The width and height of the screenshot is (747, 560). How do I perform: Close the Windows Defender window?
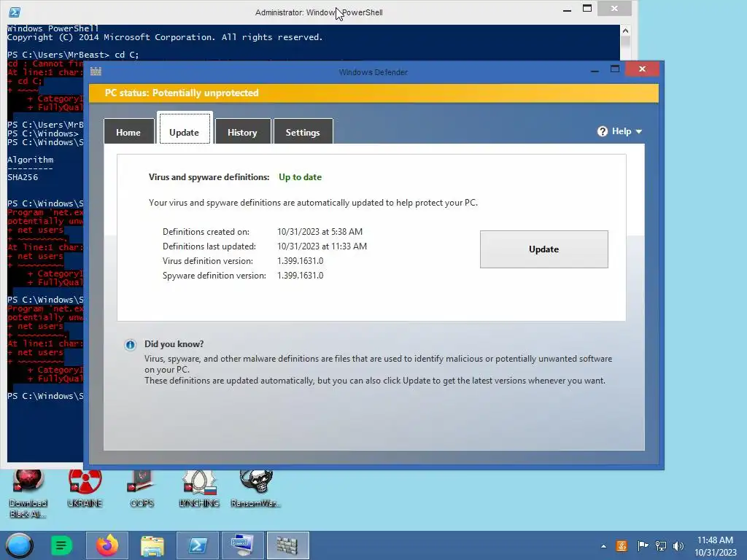pos(642,69)
